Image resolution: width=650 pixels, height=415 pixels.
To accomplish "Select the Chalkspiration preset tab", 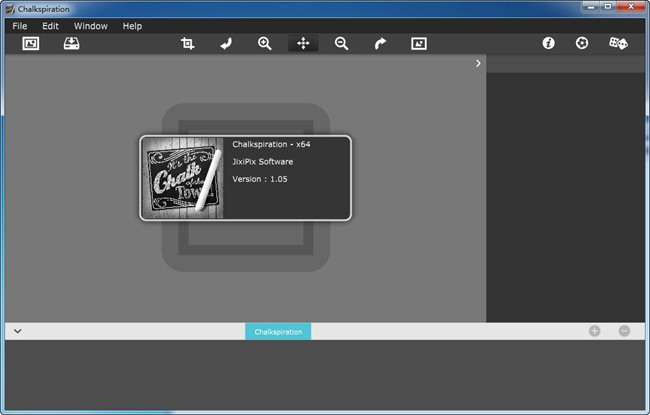I will [278, 331].
